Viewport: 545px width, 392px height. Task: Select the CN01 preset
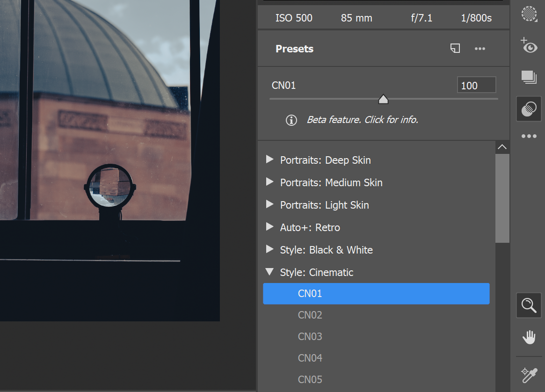tap(376, 294)
